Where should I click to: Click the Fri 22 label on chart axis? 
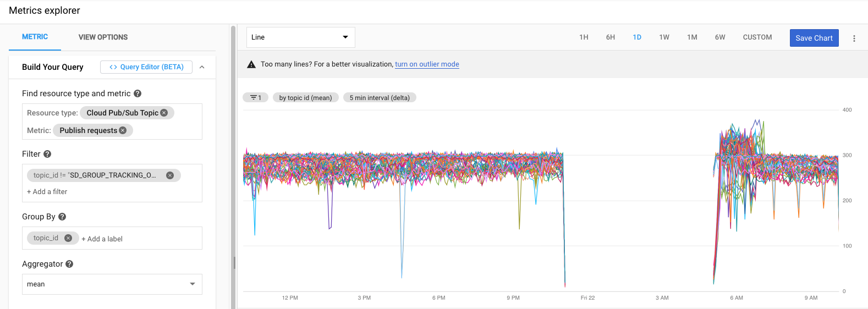point(587,298)
